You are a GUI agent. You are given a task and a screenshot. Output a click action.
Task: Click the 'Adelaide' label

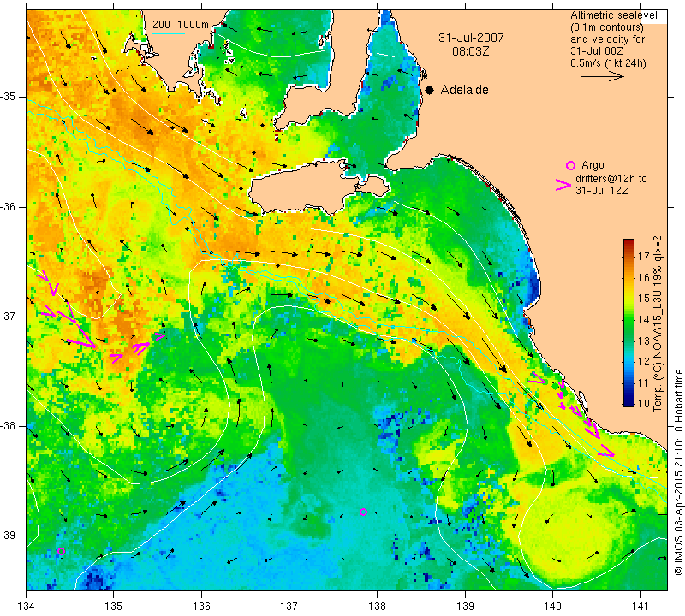(x=464, y=90)
